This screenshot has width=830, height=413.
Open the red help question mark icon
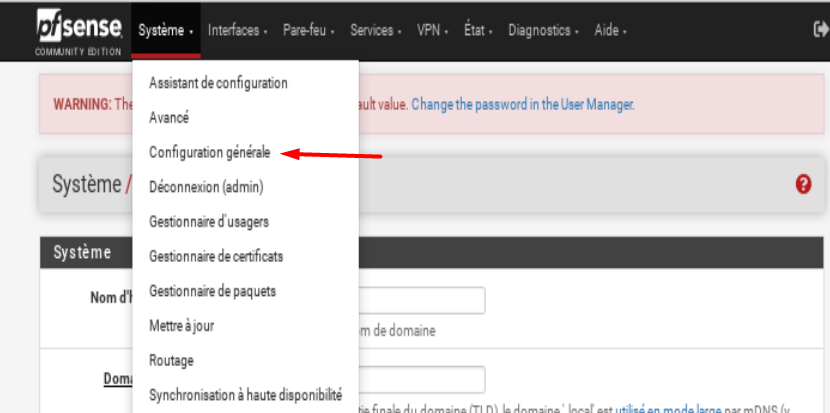click(x=803, y=184)
